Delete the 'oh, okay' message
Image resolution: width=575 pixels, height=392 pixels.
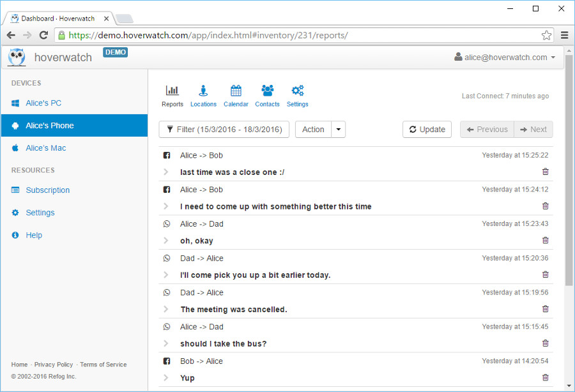546,240
